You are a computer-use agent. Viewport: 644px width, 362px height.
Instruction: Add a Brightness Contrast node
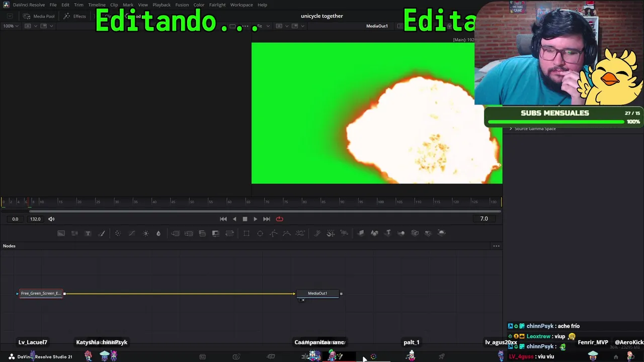pyautogui.click(x=146, y=233)
